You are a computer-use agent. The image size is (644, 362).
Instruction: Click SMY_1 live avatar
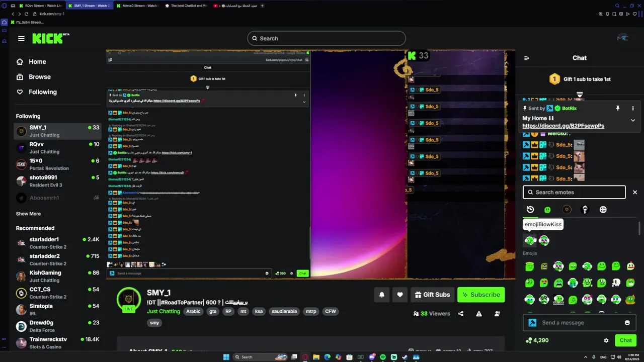[129, 300]
